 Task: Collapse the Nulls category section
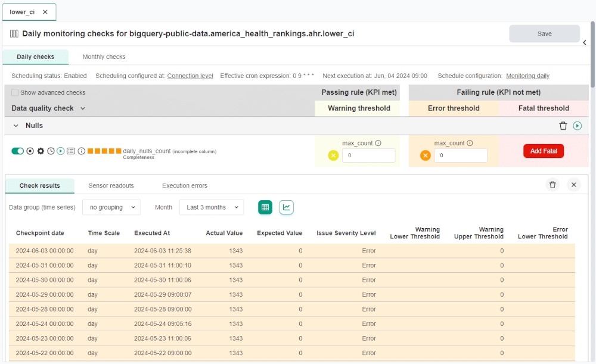click(16, 126)
